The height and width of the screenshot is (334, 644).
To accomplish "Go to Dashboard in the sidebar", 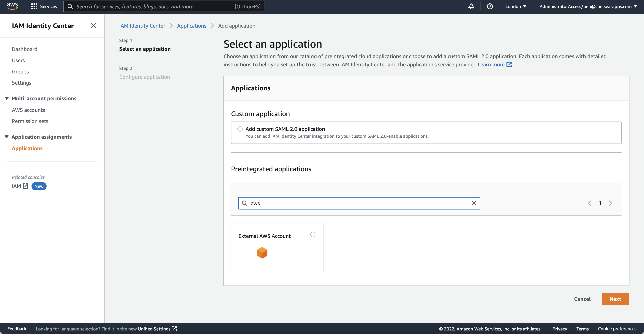I will [x=24, y=49].
